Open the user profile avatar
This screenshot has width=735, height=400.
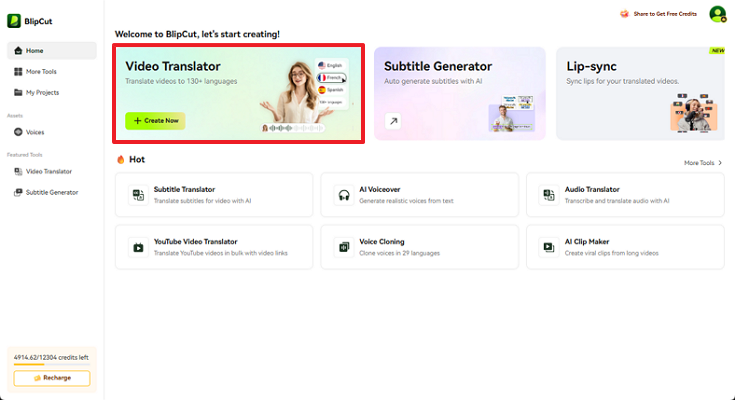click(x=716, y=14)
